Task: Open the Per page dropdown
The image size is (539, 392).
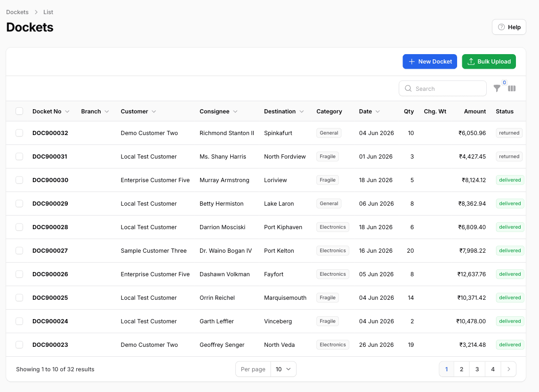Action: [283, 369]
